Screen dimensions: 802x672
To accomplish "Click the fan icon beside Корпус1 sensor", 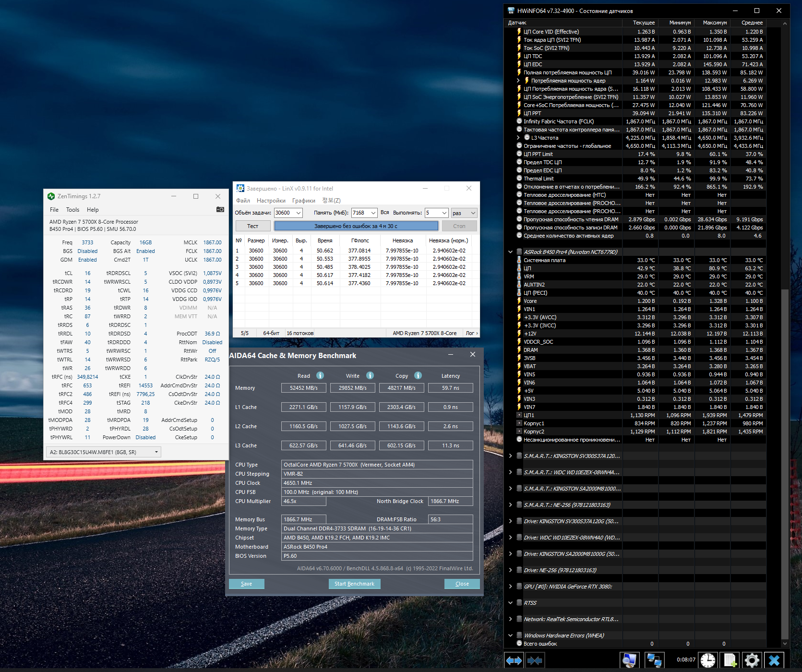I will point(519,423).
